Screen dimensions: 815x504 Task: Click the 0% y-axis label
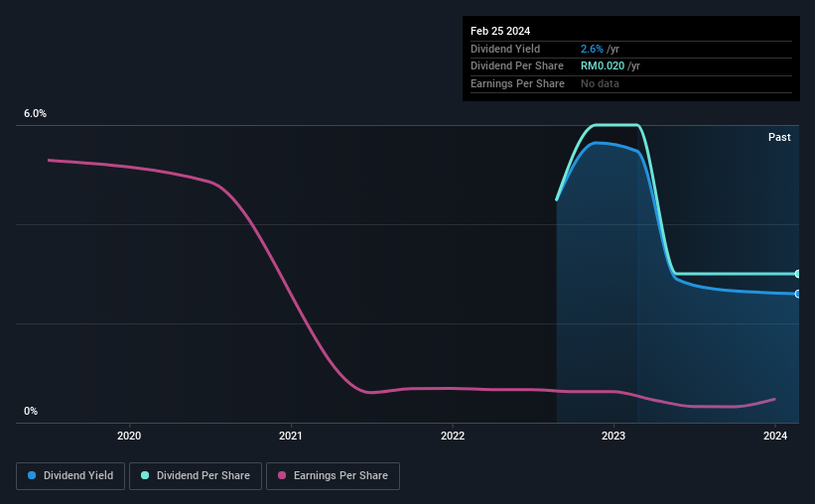pos(31,411)
